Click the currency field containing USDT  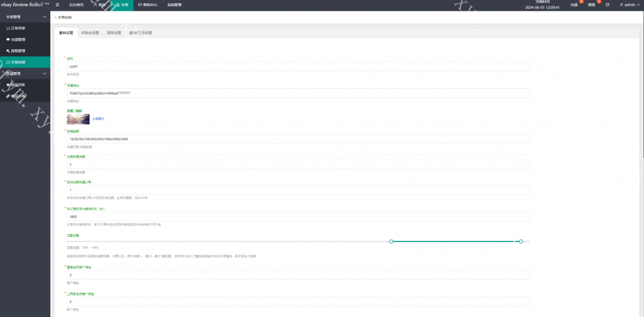click(x=298, y=67)
